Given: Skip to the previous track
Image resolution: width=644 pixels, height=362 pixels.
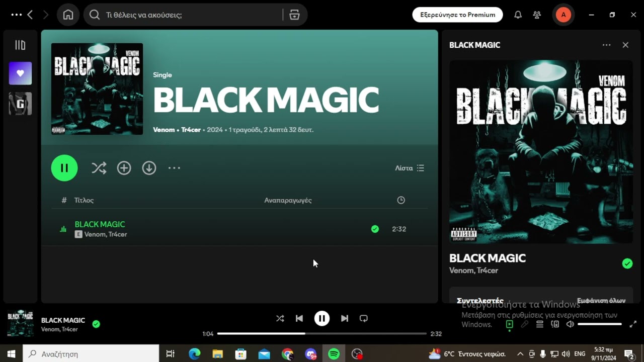Looking at the screenshot, I should (x=299, y=318).
